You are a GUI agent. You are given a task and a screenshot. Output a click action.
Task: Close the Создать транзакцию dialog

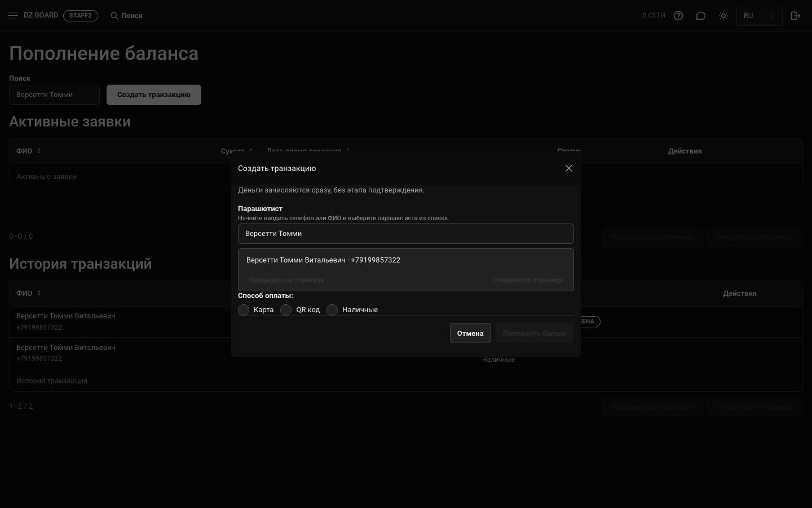[x=568, y=168]
